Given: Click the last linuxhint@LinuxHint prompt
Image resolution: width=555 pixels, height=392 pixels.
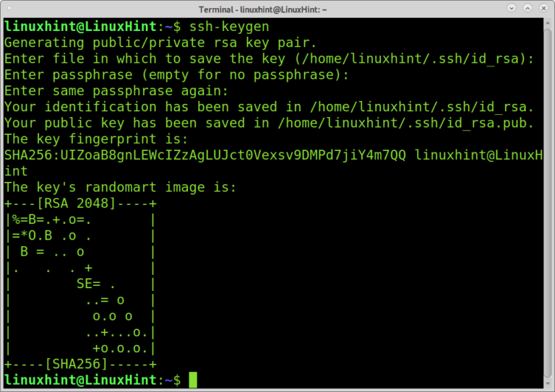Looking at the screenshot, I should point(83,380).
